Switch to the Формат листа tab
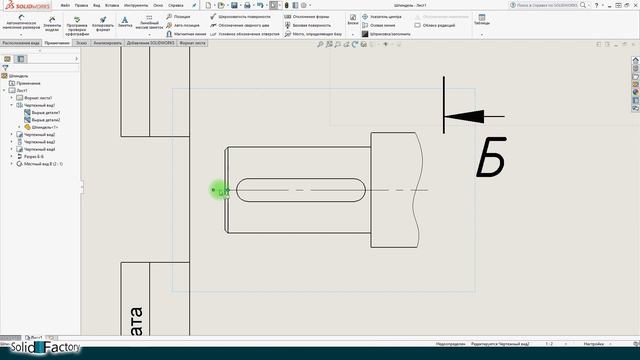 pyautogui.click(x=193, y=43)
